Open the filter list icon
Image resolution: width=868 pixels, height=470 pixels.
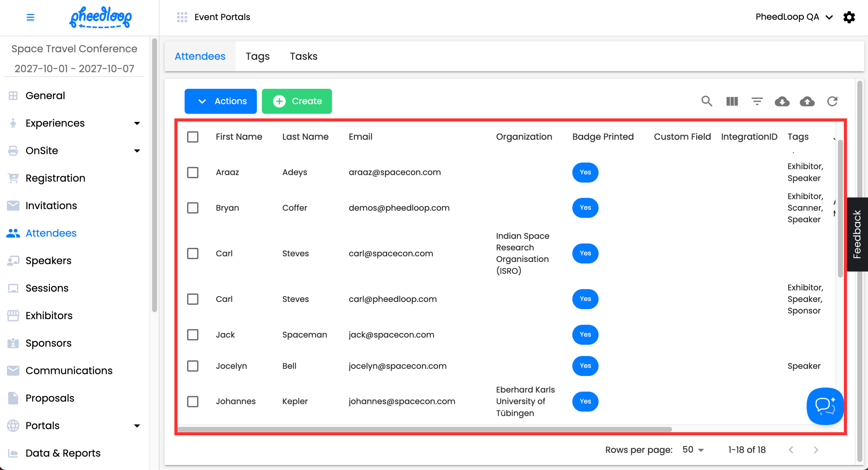tap(757, 101)
